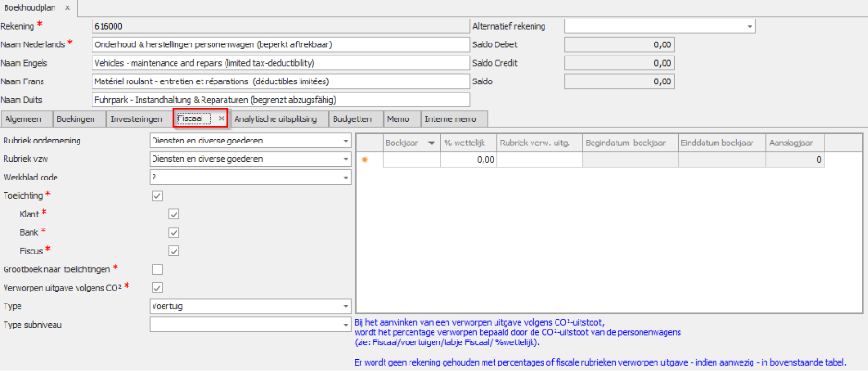Click the new-row Boekjaar cell
The width and height of the screenshot is (868, 372).
[412, 160]
